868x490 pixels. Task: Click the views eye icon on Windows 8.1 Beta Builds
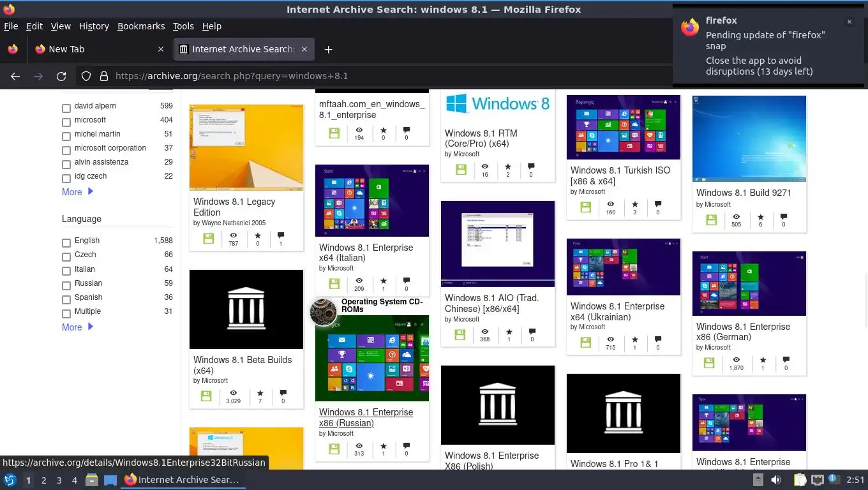point(233,393)
